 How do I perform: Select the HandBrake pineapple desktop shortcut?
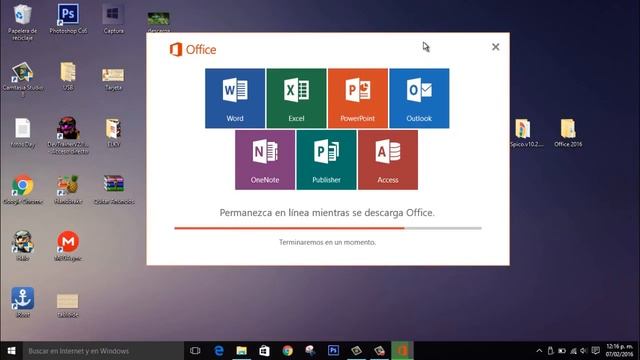(68, 190)
